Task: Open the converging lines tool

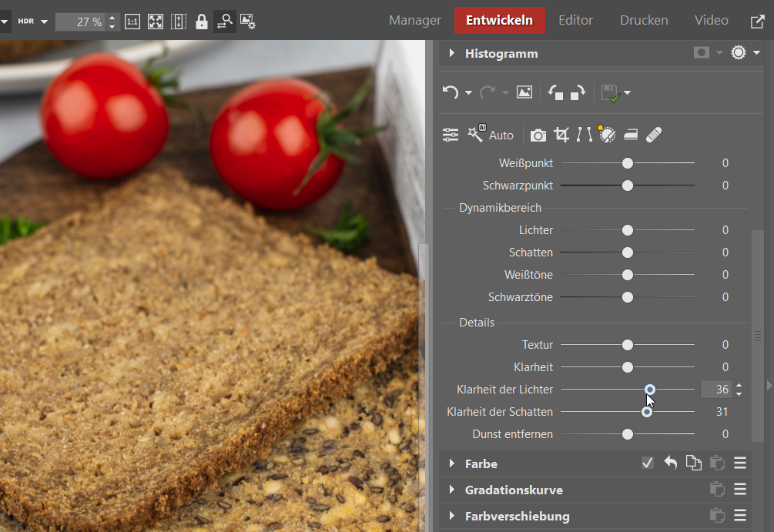Action: coord(585,136)
